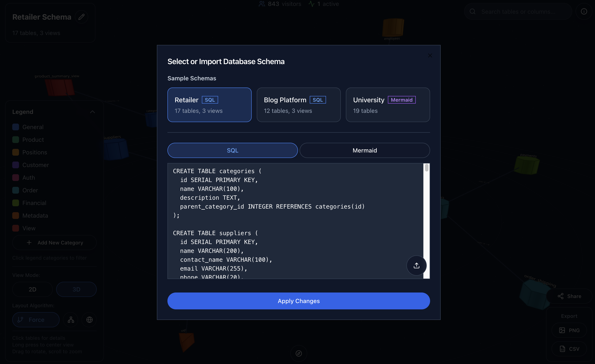This screenshot has height=364, width=595.
Task: Switch view mode to 2D
Action: tap(32, 289)
